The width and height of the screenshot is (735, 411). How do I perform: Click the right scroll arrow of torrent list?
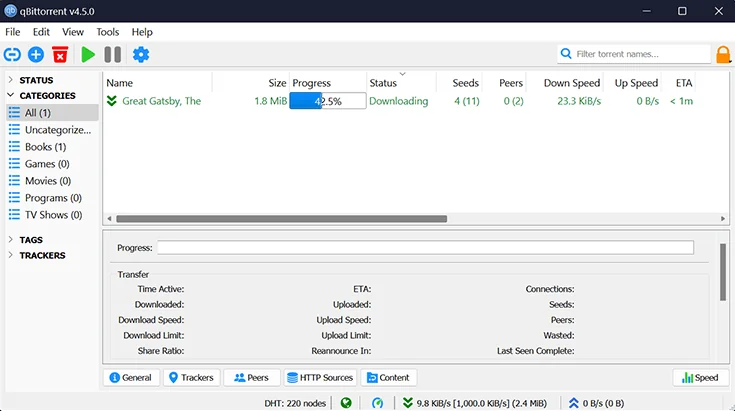click(723, 218)
